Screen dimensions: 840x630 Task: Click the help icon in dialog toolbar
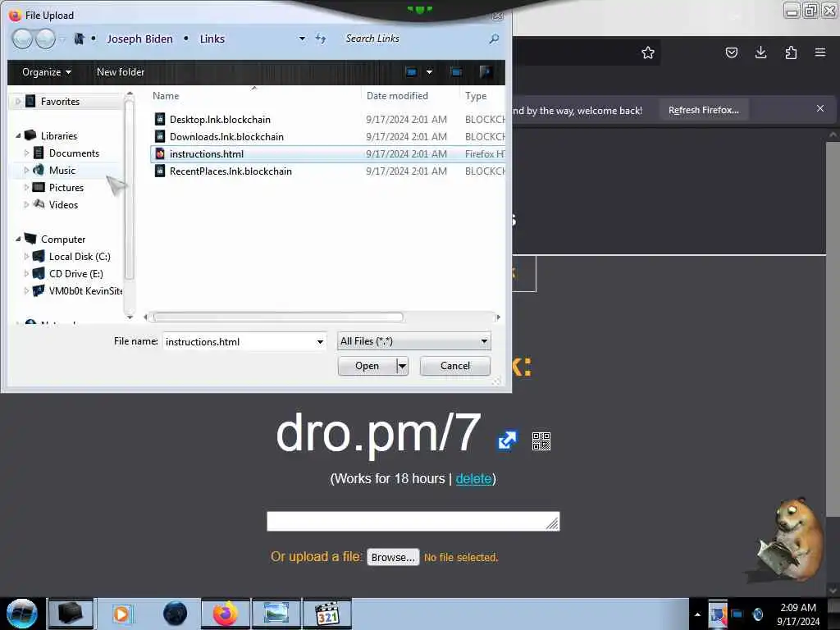pyautogui.click(x=486, y=72)
